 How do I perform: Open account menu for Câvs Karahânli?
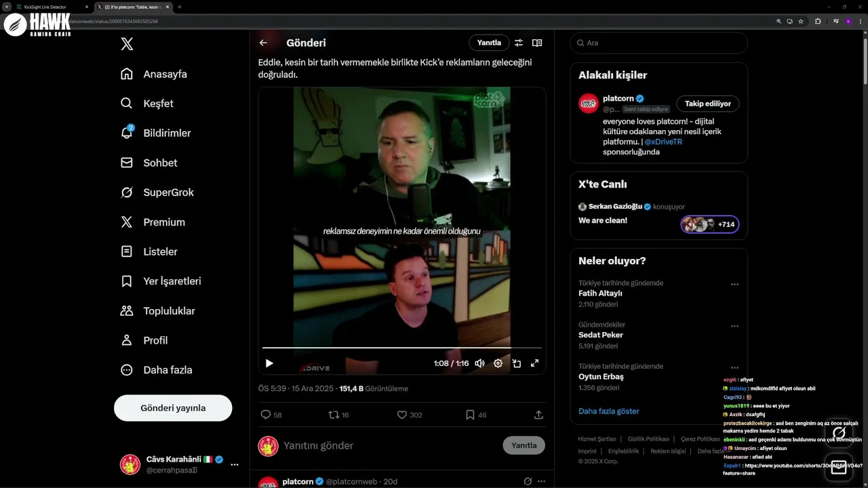(180, 464)
